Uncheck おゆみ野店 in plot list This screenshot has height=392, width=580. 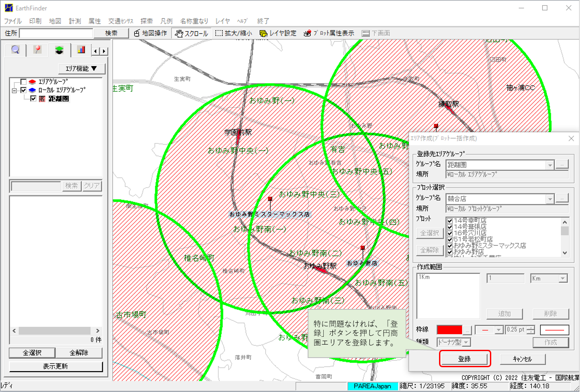coord(450,252)
